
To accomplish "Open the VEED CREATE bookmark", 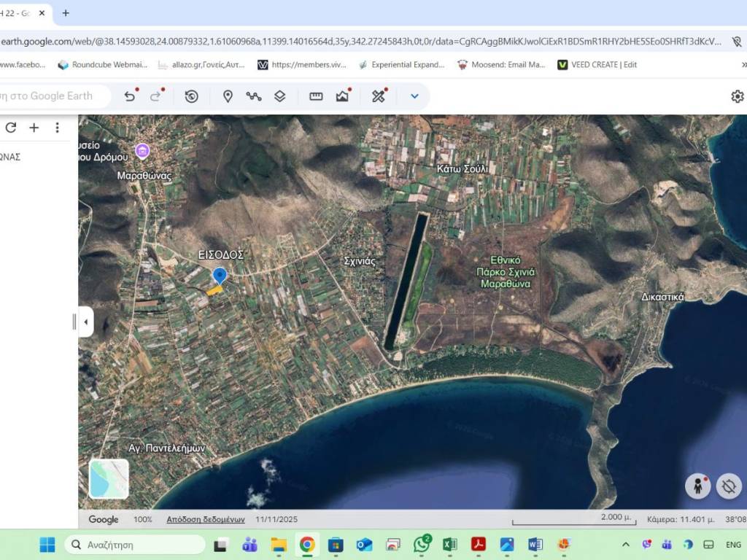I will 597,65.
